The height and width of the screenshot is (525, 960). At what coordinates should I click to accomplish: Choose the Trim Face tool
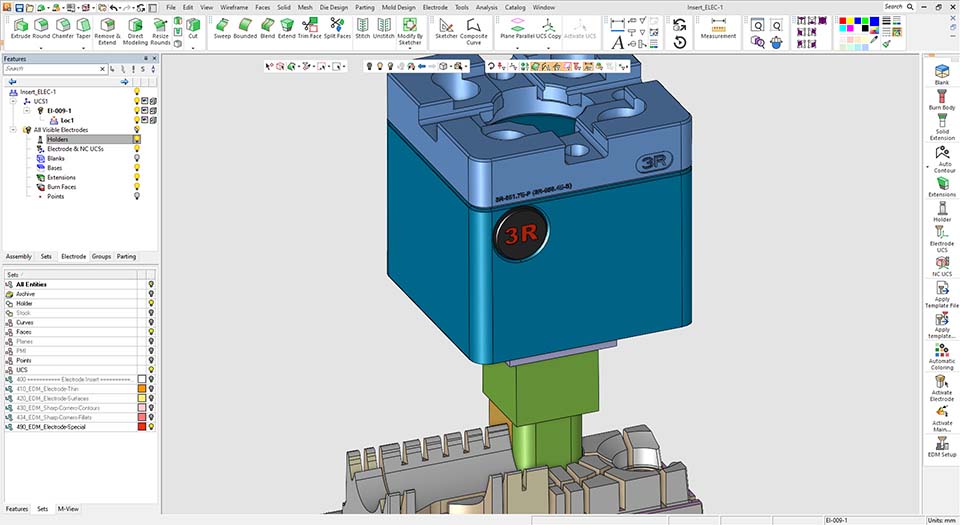pos(308,28)
